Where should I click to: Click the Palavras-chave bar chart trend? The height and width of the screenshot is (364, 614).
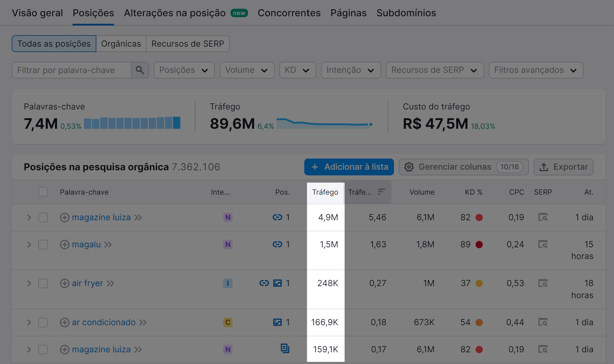click(x=132, y=123)
